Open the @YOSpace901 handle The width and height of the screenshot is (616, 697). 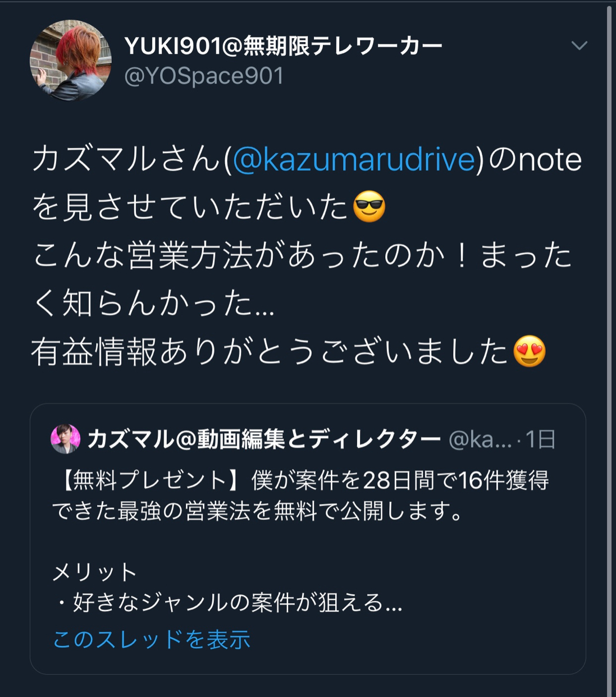click(204, 76)
